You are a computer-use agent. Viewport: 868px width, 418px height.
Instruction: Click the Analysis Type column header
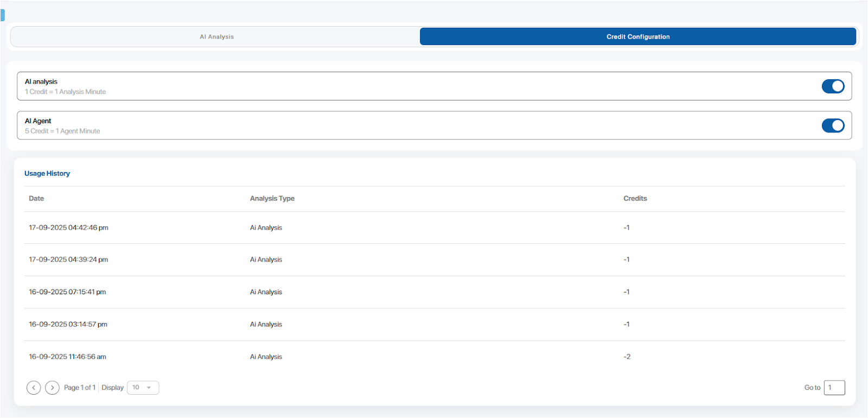pos(272,199)
